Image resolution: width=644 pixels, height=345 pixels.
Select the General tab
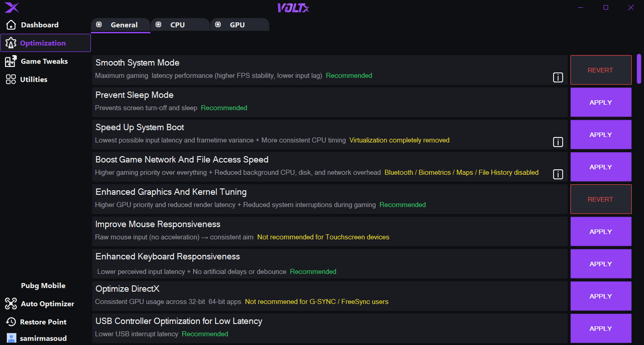tap(121, 25)
